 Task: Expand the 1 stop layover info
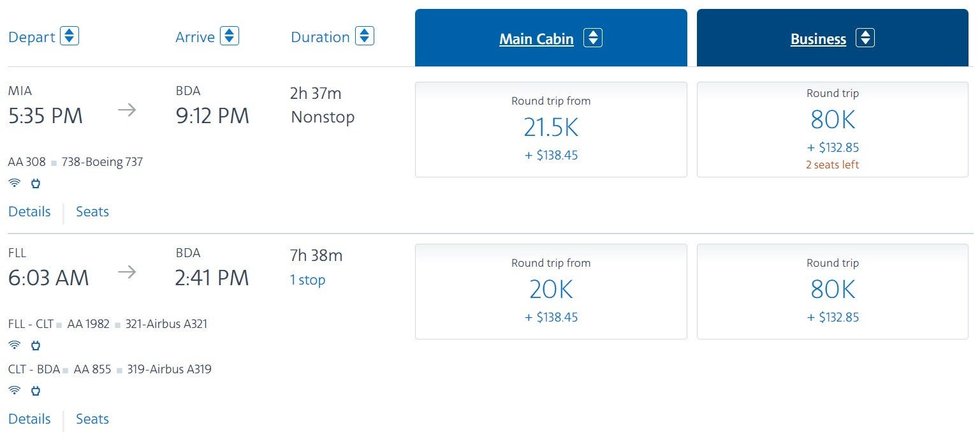click(307, 280)
